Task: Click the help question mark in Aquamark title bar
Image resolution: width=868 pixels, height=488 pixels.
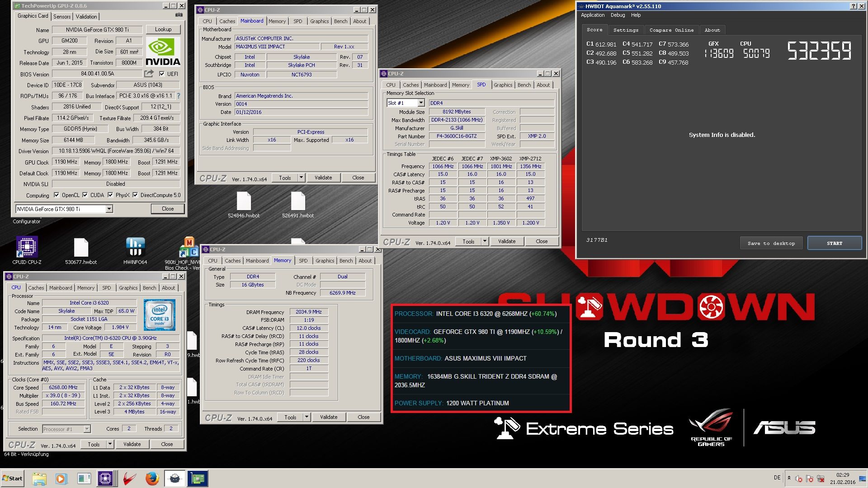Action: click(853, 6)
